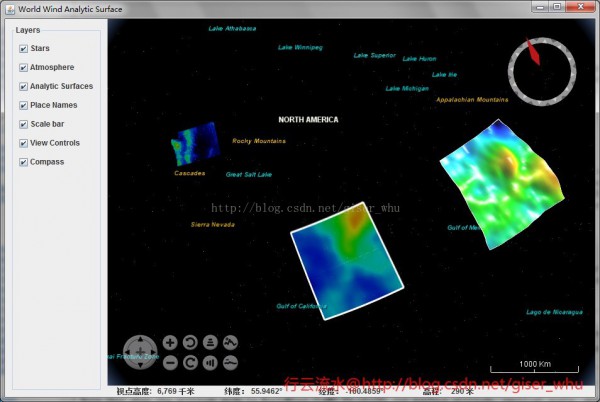Screen dimensions: 600x402
Task: Click the Lake Athabasca label
Action: point(232,28)
